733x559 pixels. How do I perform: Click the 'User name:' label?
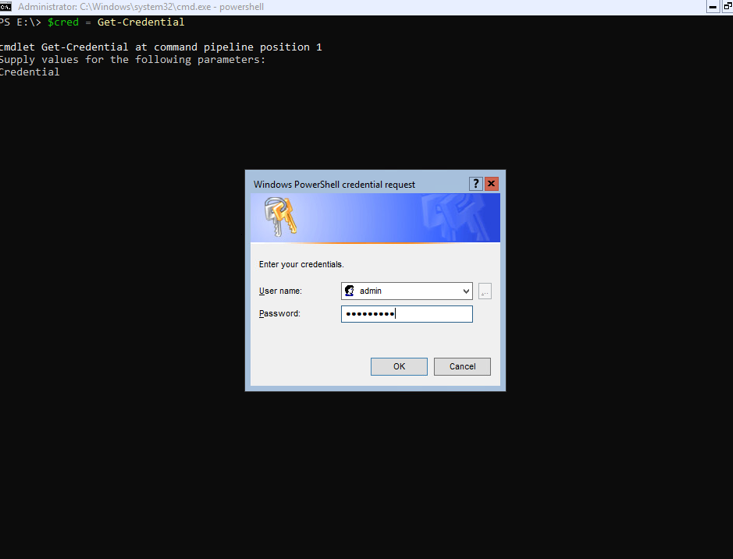[280, 291]
